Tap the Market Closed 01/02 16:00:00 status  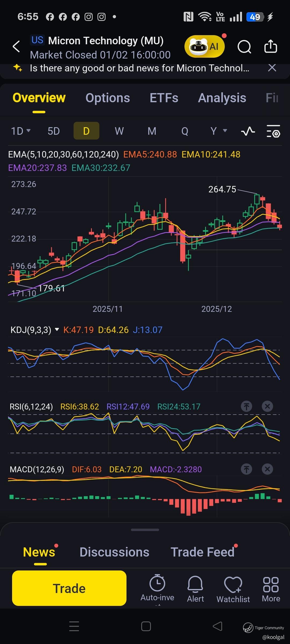coord(100,55)
